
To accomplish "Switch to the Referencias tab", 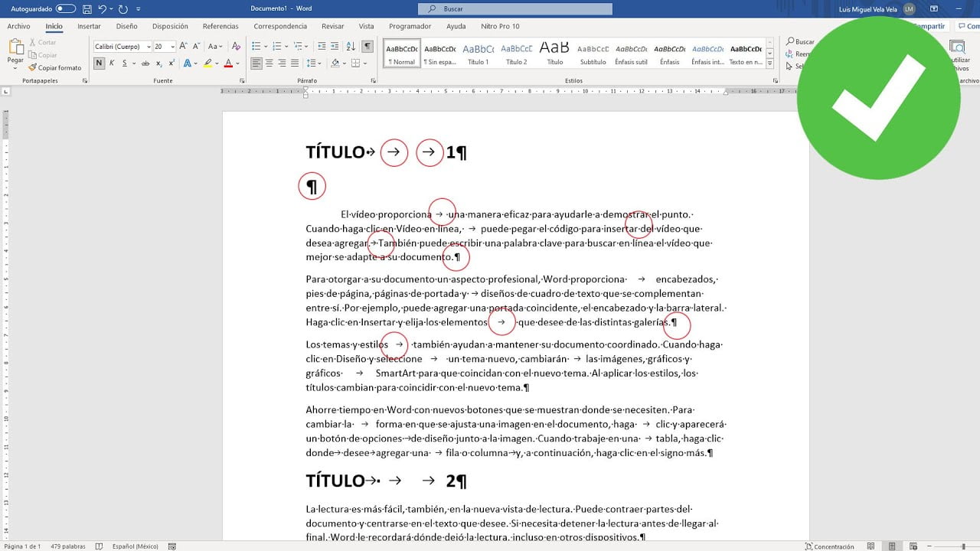I will [220, 26].
